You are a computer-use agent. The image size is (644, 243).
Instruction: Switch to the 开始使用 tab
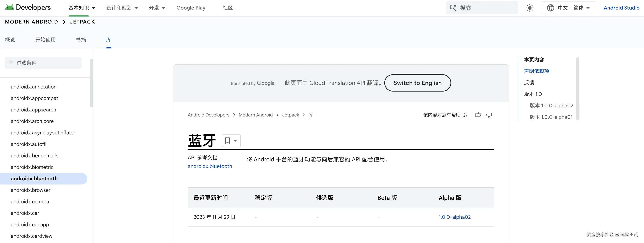46,40
